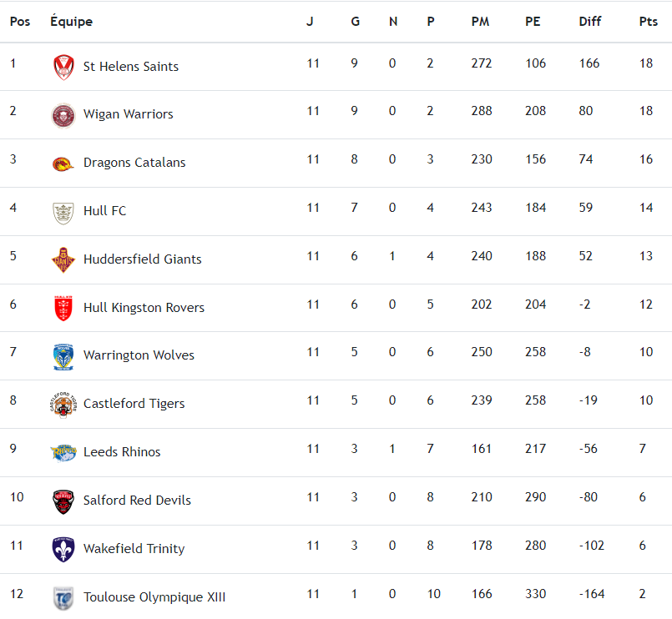Click the Wigan Warriors club crest
672x619 pixels.
pos(63,115)
